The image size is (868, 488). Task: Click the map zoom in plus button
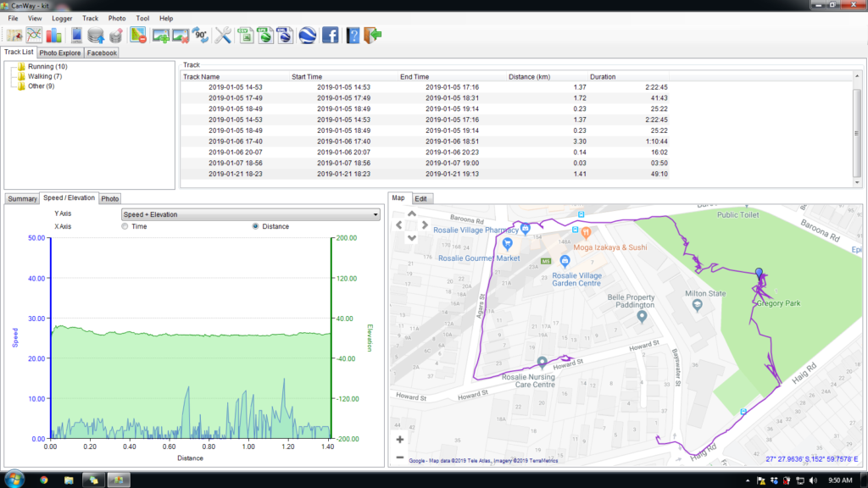click(400, 440)
